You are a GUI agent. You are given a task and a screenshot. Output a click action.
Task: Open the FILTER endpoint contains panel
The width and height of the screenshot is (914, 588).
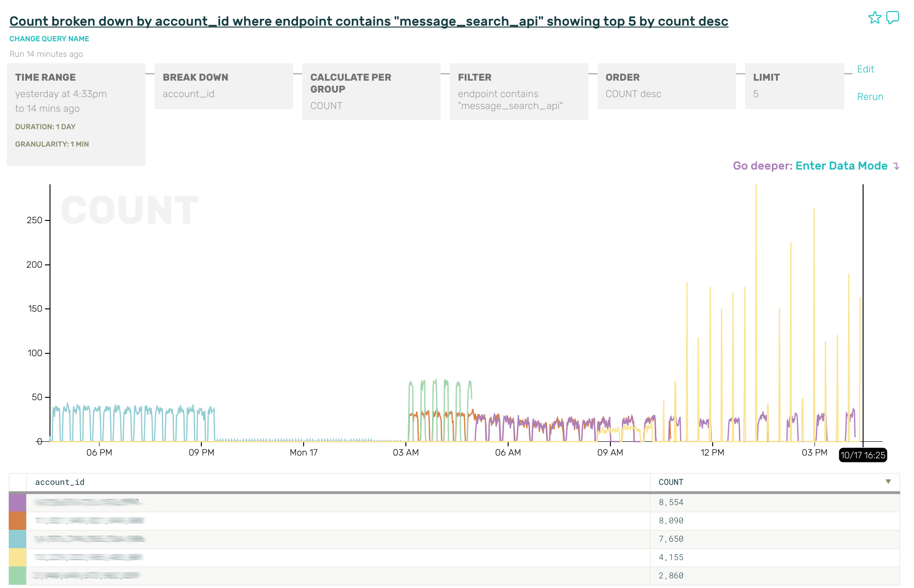[519, 92]
